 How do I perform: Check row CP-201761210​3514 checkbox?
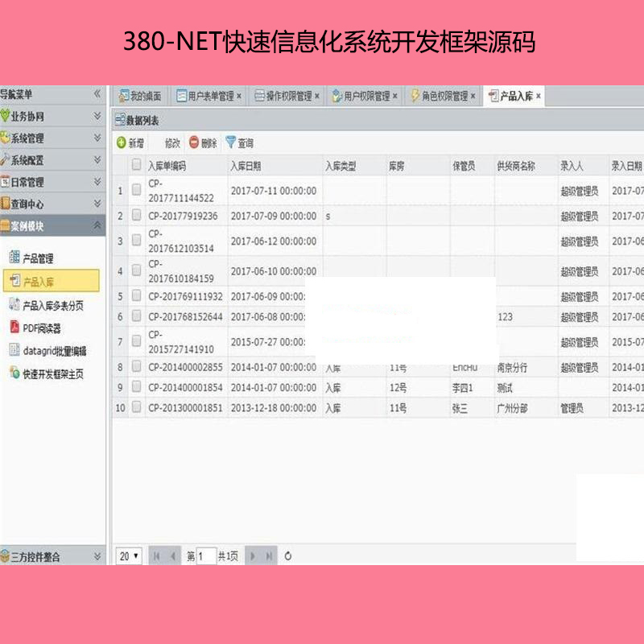pos(136,240)
